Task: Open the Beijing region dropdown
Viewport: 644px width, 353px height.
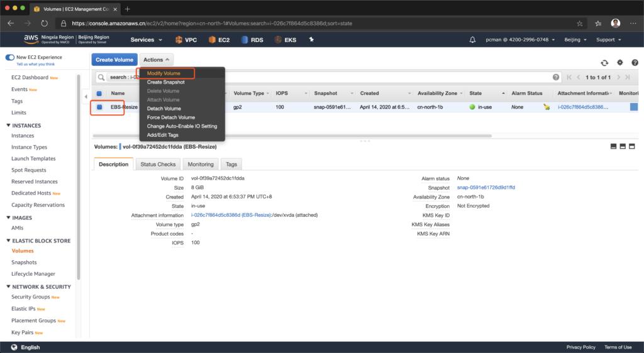Action: click(575, 40)
